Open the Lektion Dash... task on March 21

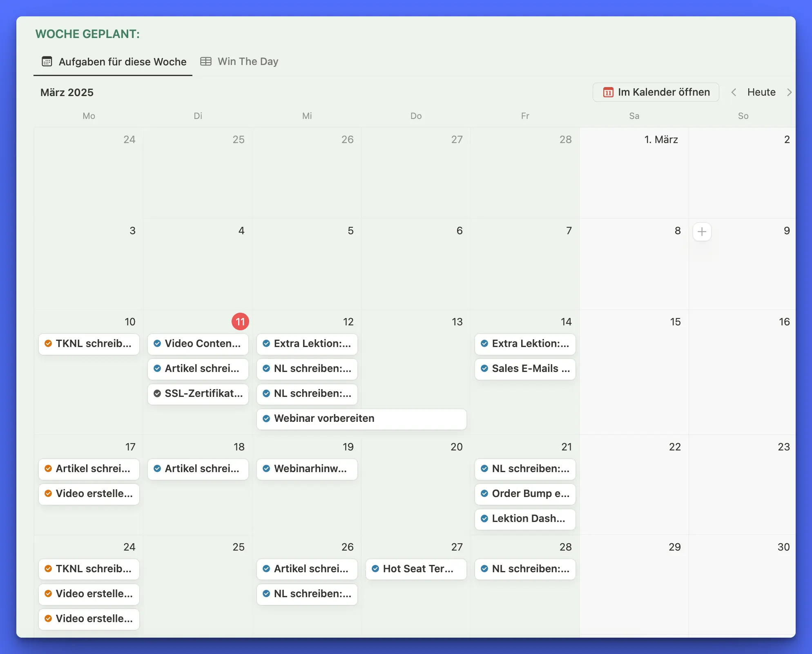point(528,519)
